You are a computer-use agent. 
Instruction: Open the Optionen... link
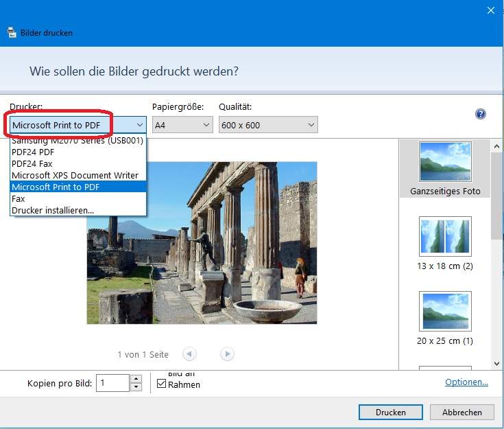click(x=466, y=382)
